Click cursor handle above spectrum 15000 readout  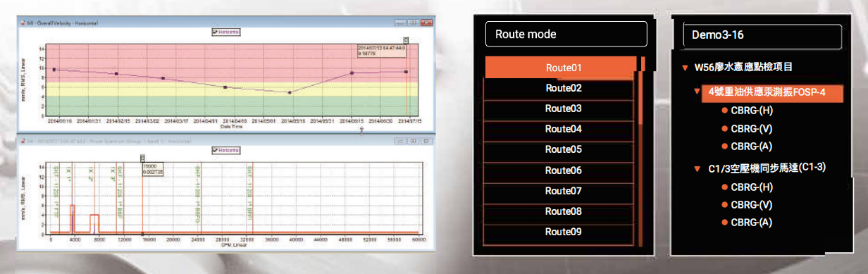point(143,158)
